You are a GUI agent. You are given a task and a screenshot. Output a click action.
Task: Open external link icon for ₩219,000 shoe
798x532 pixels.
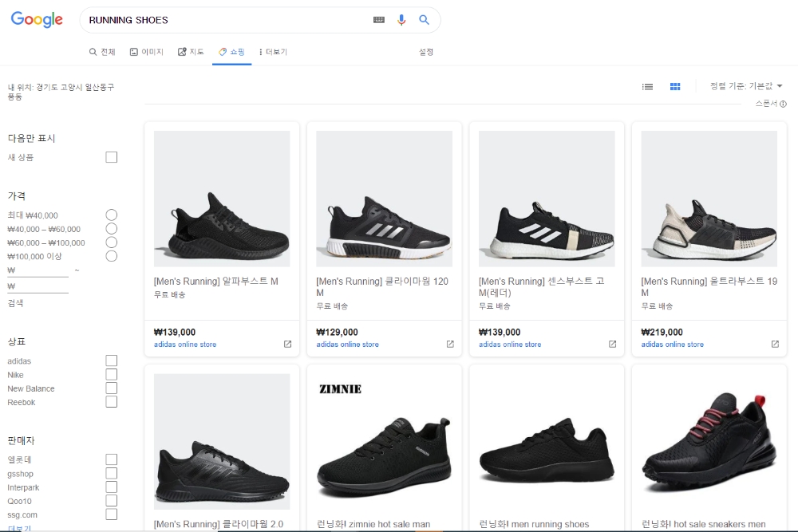(775, 345)
